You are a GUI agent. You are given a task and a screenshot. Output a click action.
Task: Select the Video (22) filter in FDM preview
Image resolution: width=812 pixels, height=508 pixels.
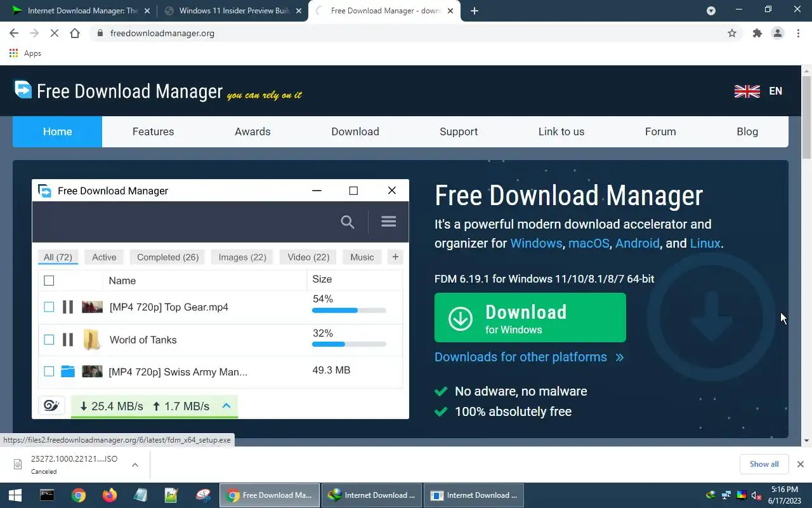[308, 257]
